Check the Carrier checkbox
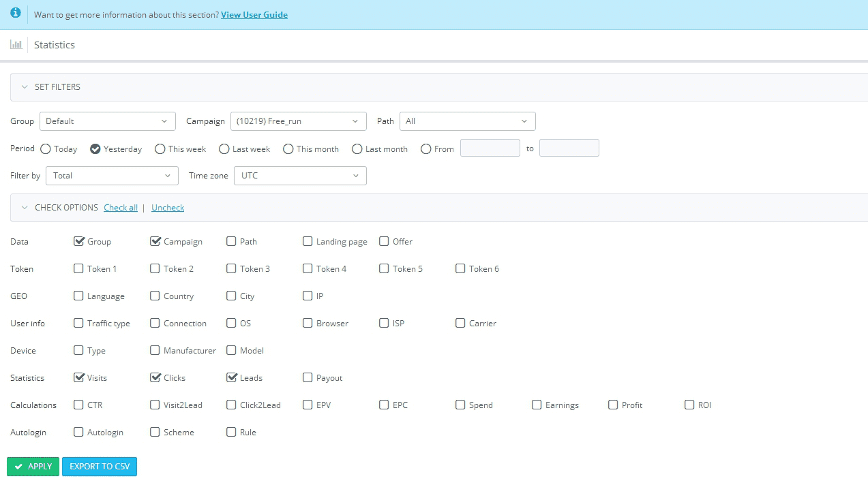868x500 pixels. [460, 323]
